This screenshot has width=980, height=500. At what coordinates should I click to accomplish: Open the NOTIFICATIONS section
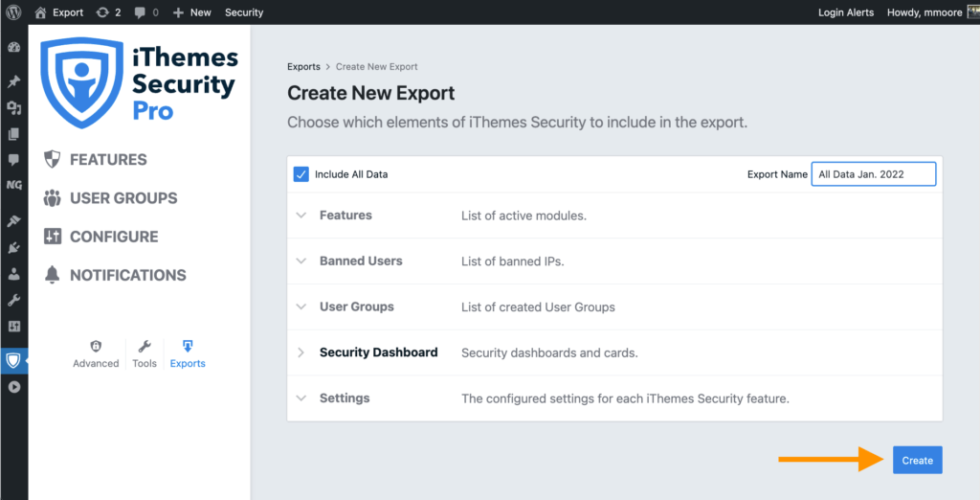point(128,275)
